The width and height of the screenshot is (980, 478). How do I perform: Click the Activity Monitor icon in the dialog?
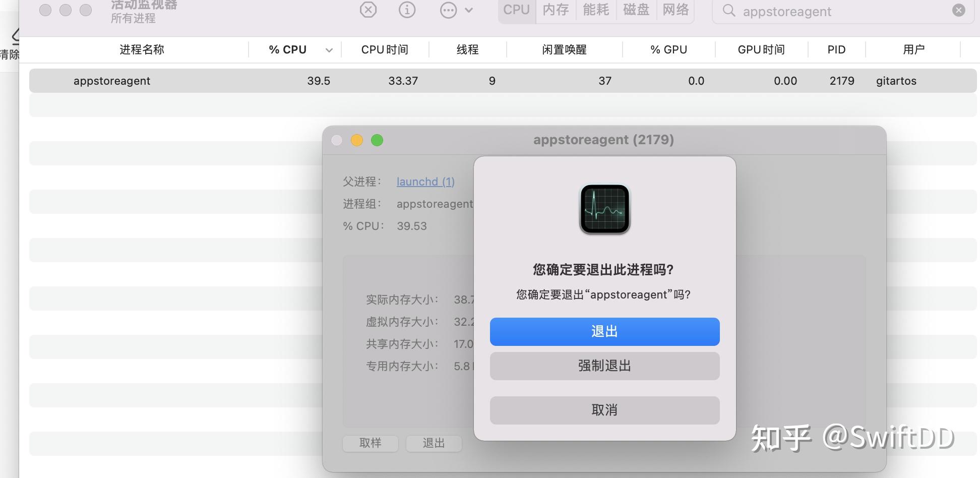pyautogui.click(x=604, y=209)
